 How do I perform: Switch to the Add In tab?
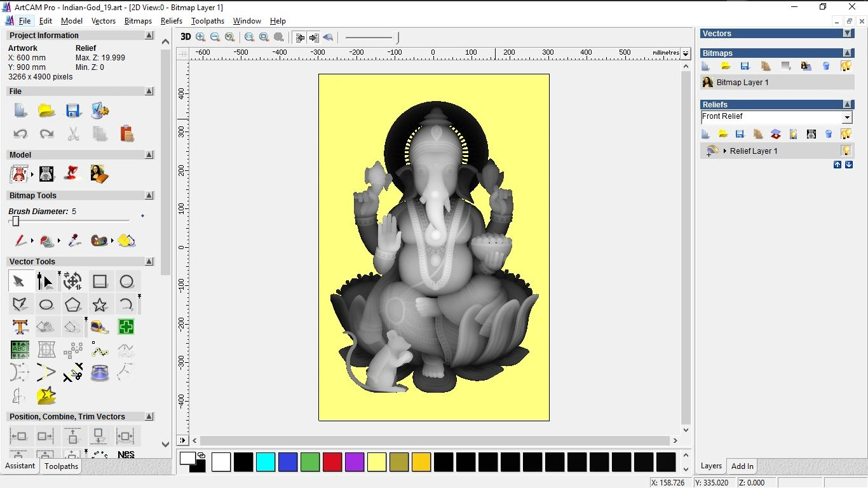pos(742,466)
